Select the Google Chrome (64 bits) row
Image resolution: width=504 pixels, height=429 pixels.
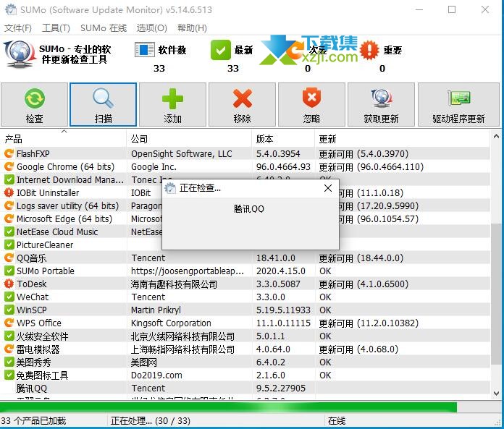[x=245, y=166]
